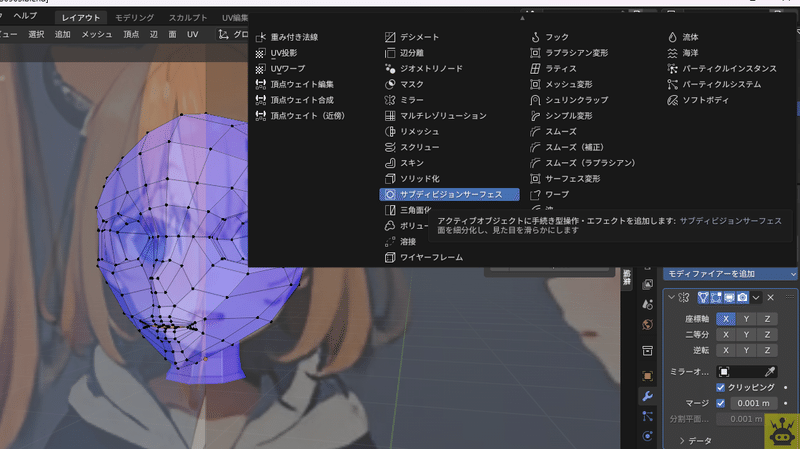The width and height of the screenshot is (800, 449).
Task: Click the eyedropper in ミラーオ… field
Action: tap(770, 371)
